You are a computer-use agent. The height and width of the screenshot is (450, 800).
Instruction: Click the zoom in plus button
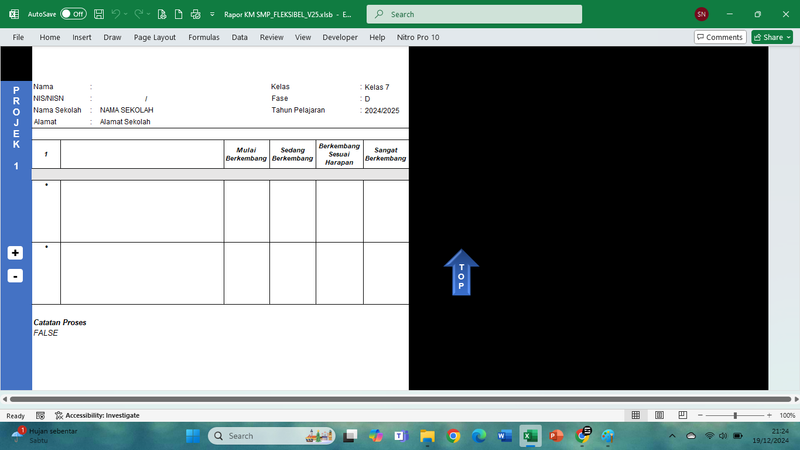tap(769, 415)
